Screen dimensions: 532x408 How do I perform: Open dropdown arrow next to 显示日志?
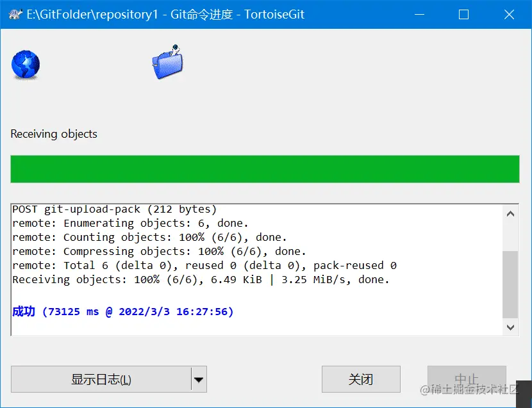[x=199, y=380]
